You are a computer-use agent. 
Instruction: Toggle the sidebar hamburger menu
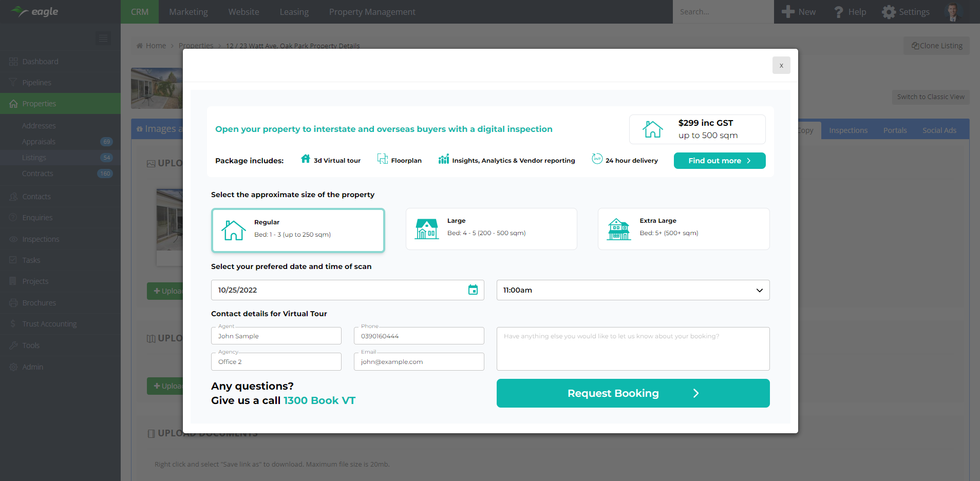(x=103, y=39)
